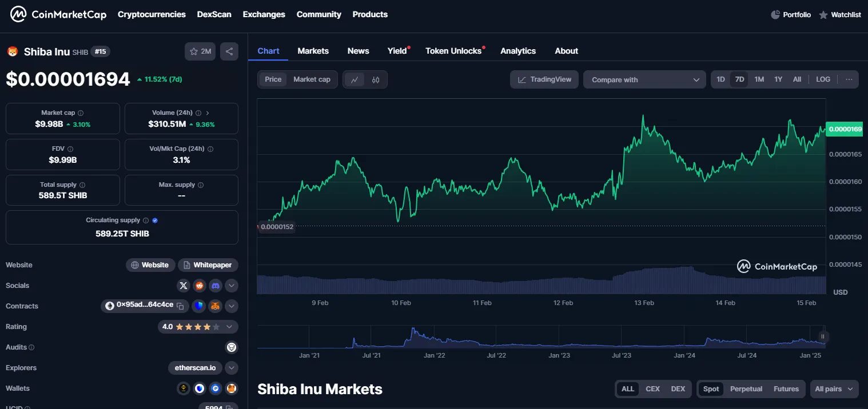Viewport: 868px width, 409px height.
Task: Select the 1Y timeframe
Action: coord(778,79)
